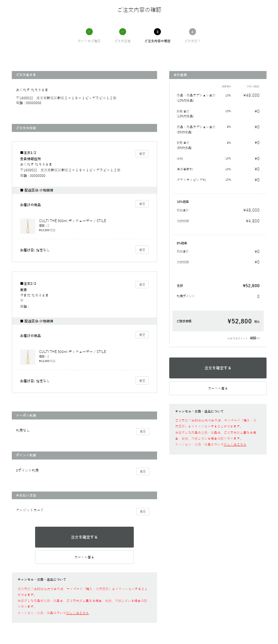The image size is (278, 644).
Task: Change credit card payment method 変更
Action: (x=143, y=512)
